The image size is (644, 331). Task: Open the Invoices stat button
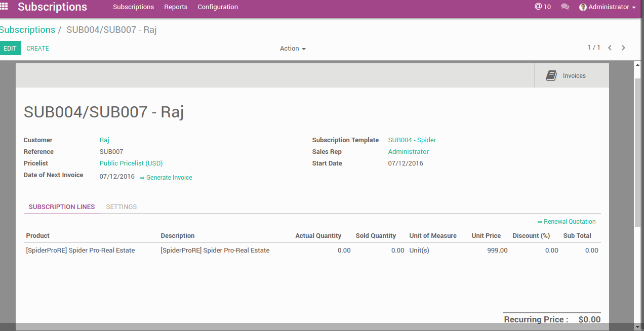click(x=572, y=75)
